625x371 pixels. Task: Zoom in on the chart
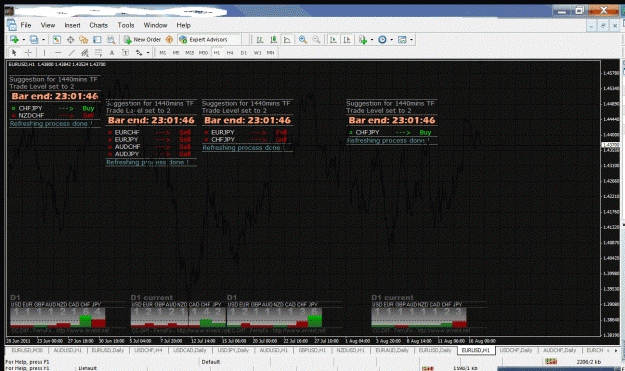point(303,39)
